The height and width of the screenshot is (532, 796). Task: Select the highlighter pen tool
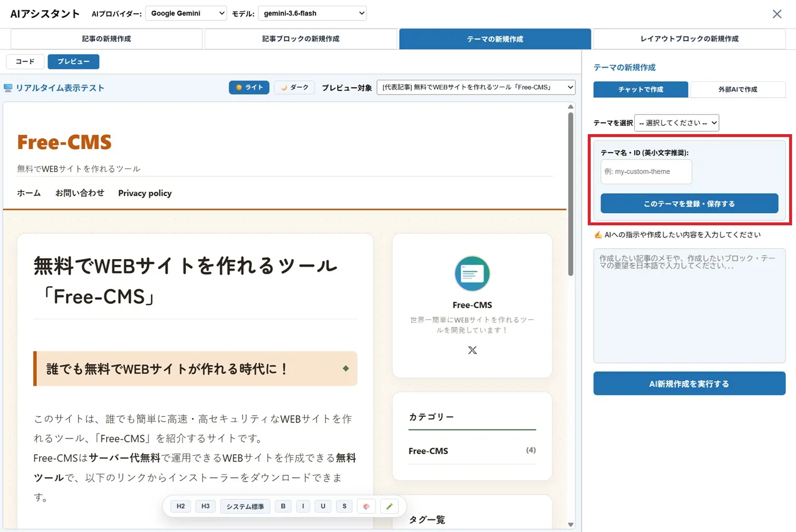tap(389, 506)
